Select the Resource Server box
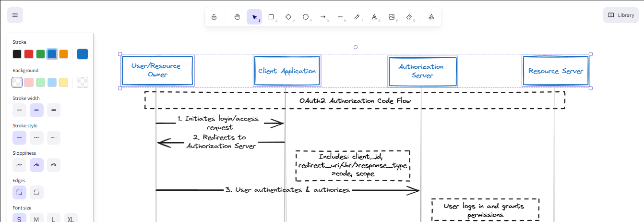 pos(556,71)
